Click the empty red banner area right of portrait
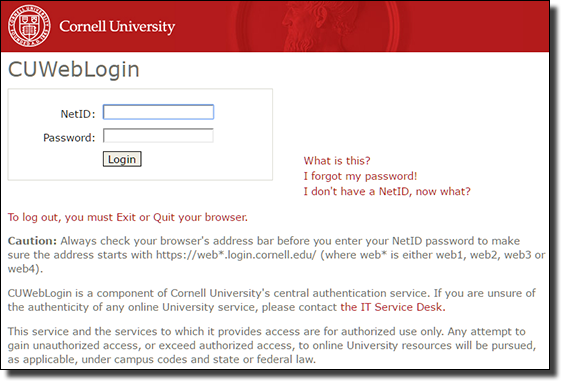570x390 pixels. pos(474,26)
